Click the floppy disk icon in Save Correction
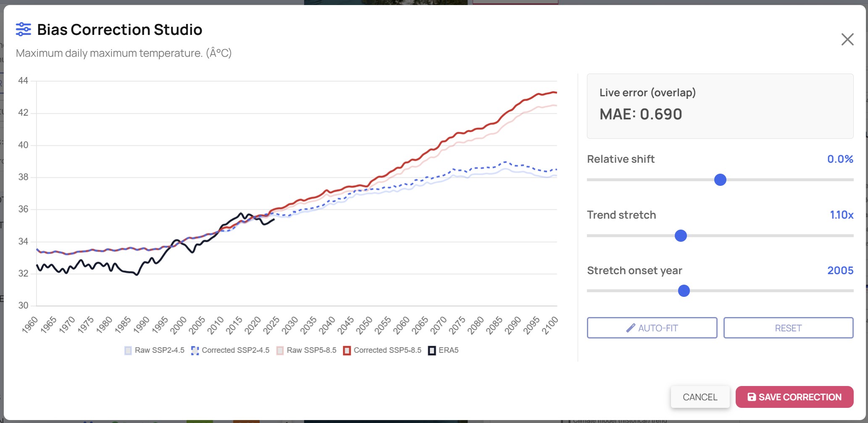The image size is (868, 423). click(x=752, y=397)
